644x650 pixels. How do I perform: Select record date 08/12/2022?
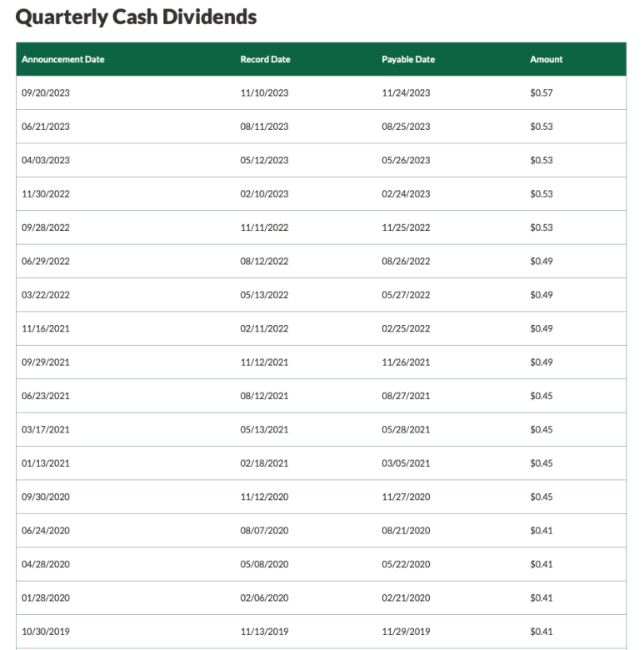tap(264, 261)
